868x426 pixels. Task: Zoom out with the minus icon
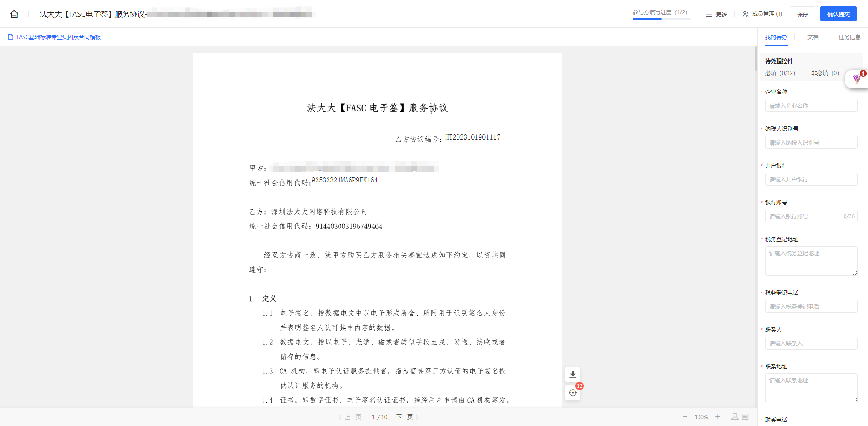pos(685,417)
